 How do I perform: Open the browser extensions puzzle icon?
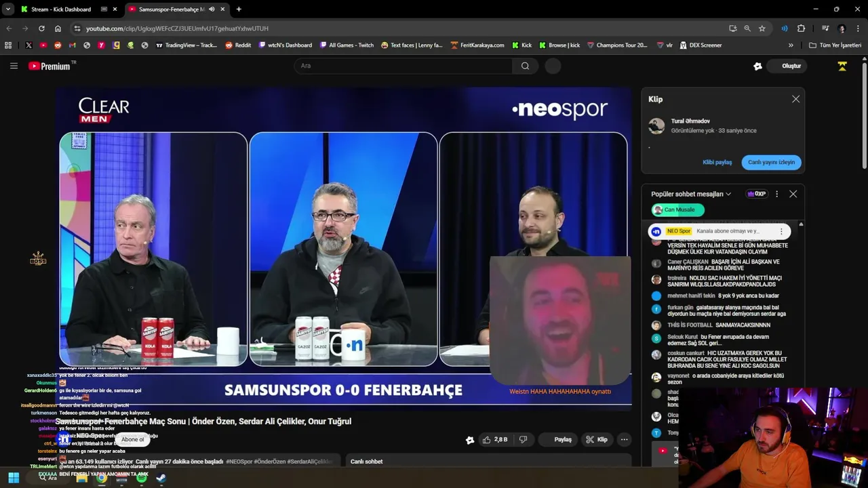coord(802,28)
